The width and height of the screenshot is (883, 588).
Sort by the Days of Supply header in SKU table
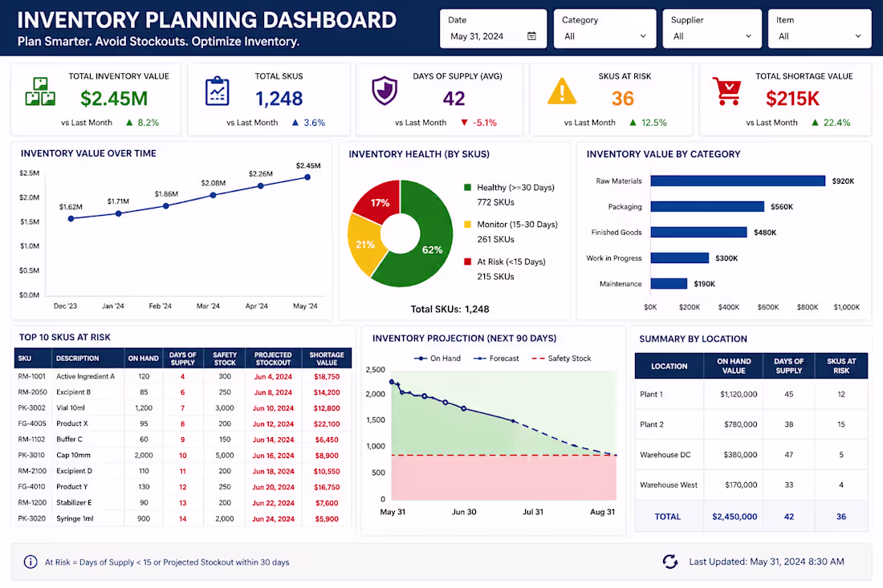182,359
